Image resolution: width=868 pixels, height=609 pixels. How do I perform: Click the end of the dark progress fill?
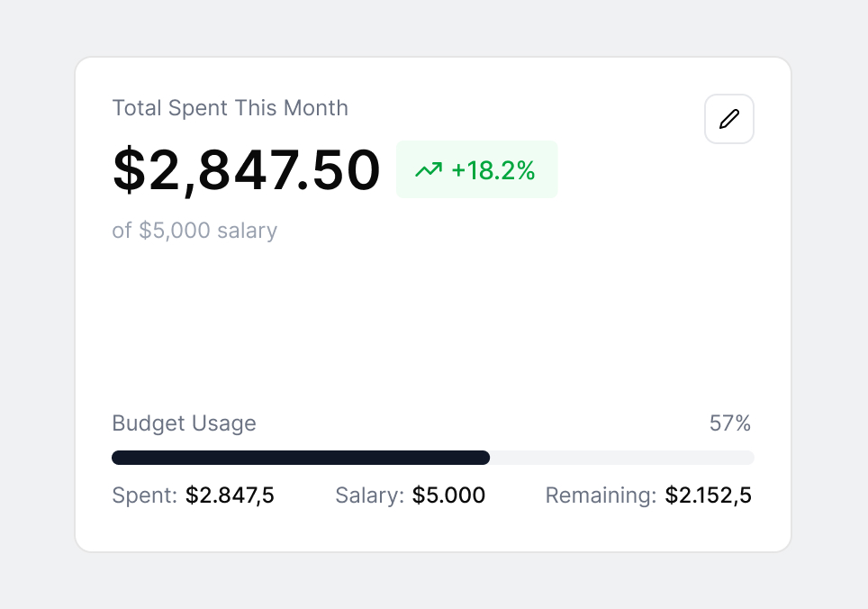486,458
